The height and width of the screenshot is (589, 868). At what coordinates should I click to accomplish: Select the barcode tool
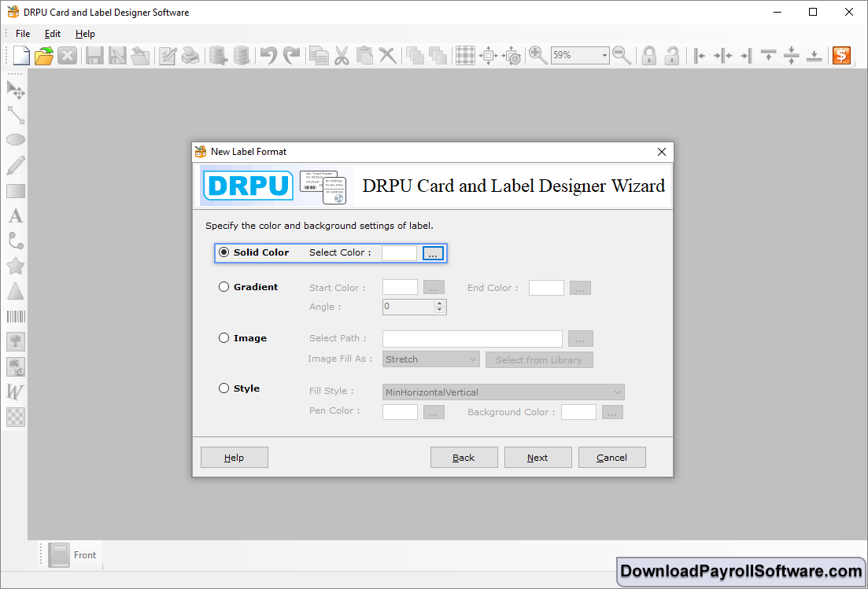pos(16,316)
